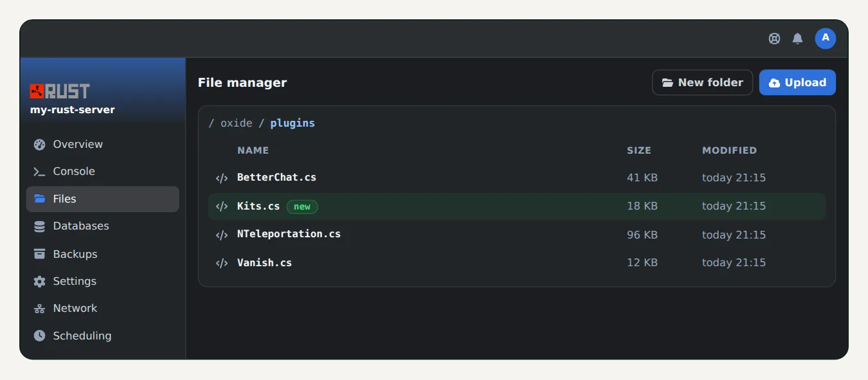Click the Network topology icon

click(x=39, y=309)
